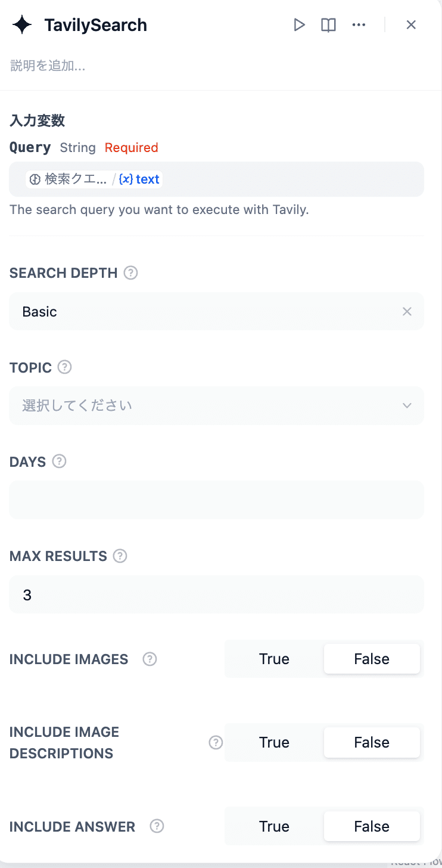Image resolution: width=442 pixels, height=868 pixels.
Task: Click the DAYS input field
Action: point(216,500)
